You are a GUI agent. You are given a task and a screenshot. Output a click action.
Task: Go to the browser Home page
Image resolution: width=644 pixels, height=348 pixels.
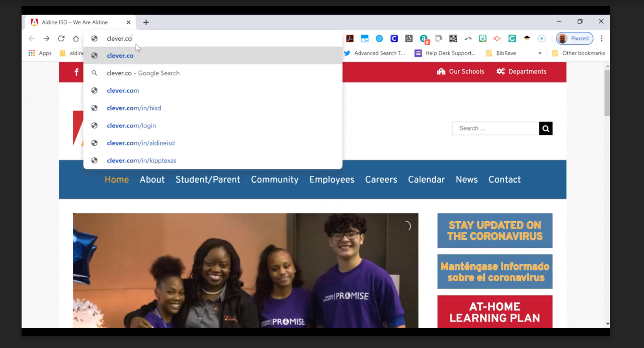click(x=76, y=39)
